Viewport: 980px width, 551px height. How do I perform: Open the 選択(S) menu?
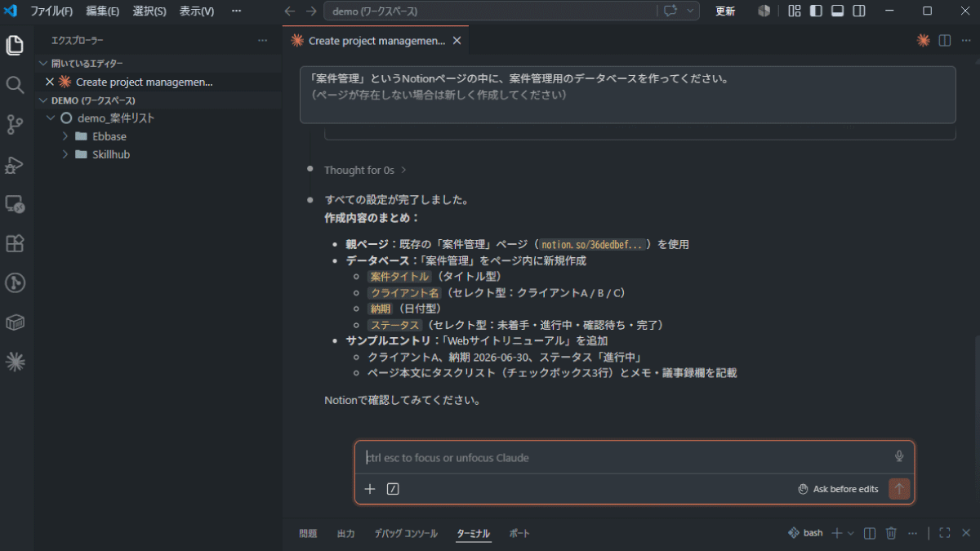click(149, 11)
